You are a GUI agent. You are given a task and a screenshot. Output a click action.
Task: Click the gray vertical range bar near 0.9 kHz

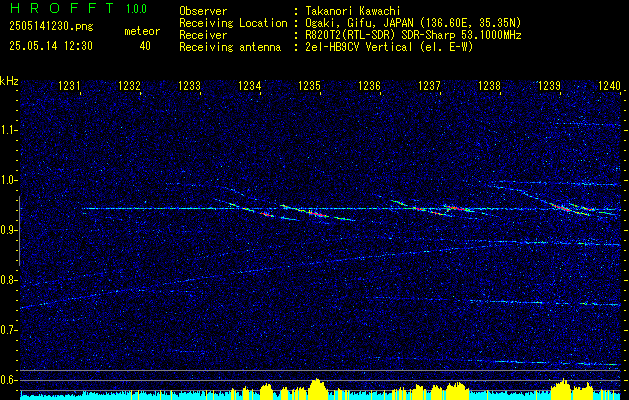(19, 231)
